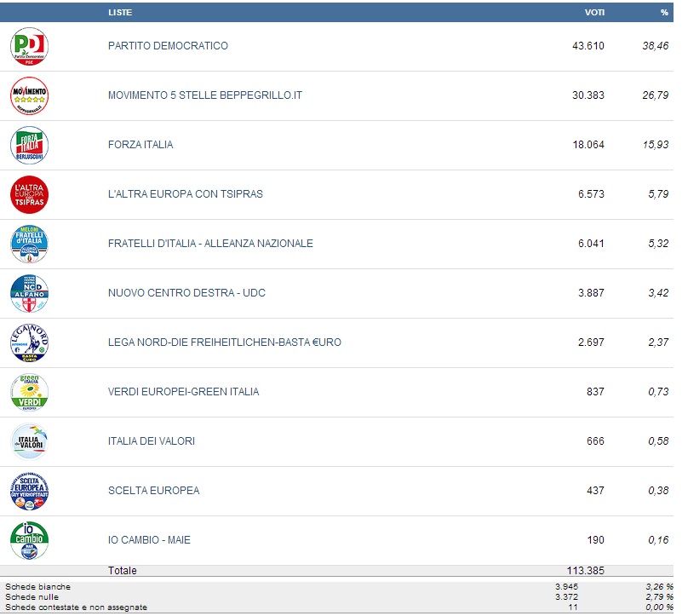688x616 pixels.
Task: Select the Lega Nord party logo
Action: click(x=29, y=343)
